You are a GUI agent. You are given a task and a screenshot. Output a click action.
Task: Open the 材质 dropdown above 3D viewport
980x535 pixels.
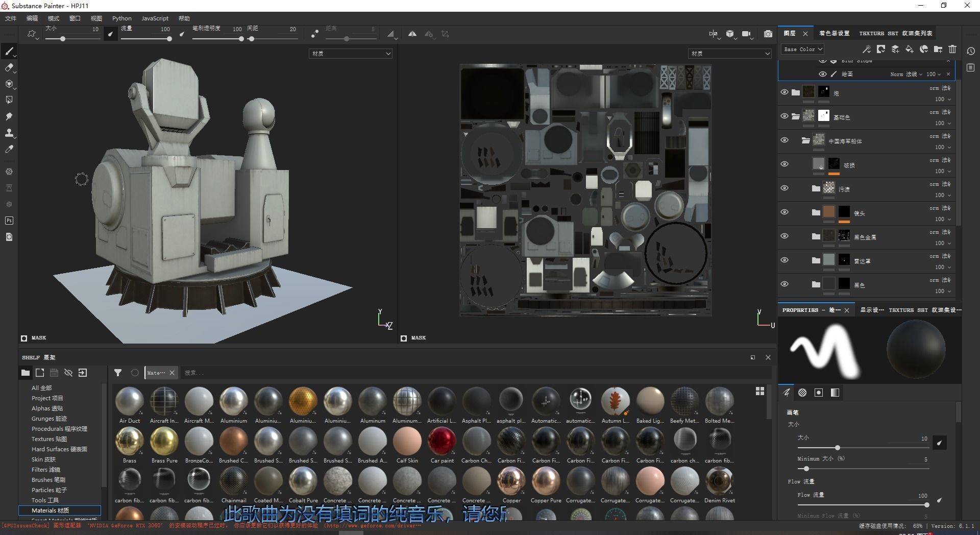click(x=350, y=54)
